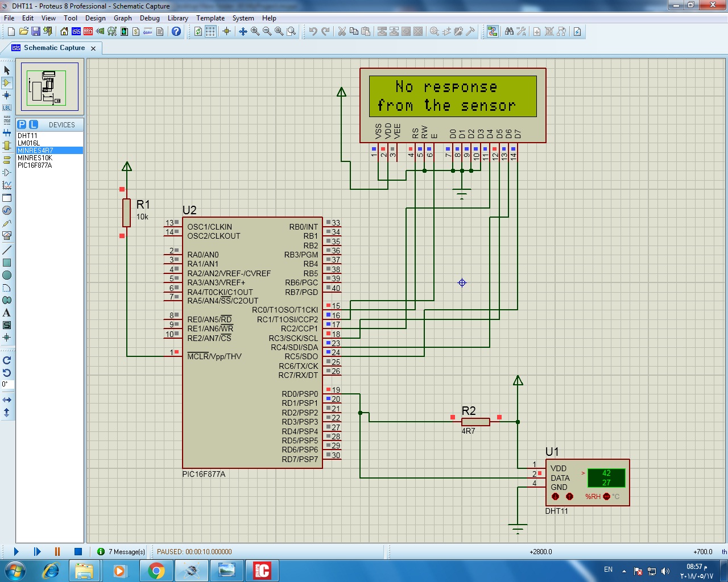Click the Redraw Display toolbar icon

[x=198, y=31]
